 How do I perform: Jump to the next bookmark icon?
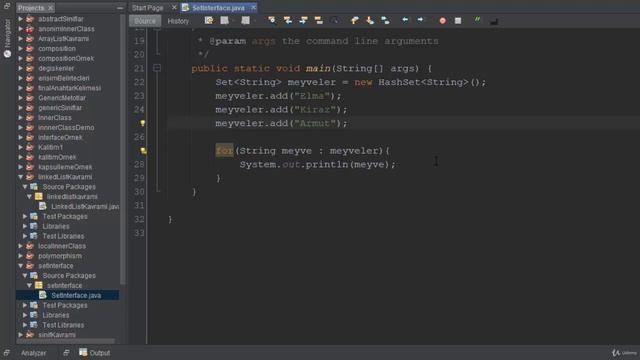(x=370, y=20)
